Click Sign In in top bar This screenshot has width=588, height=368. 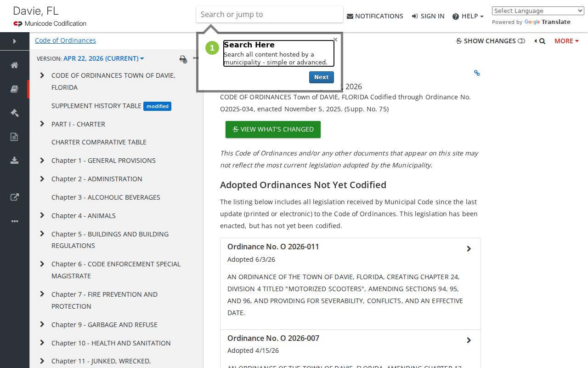pos(428,16)
